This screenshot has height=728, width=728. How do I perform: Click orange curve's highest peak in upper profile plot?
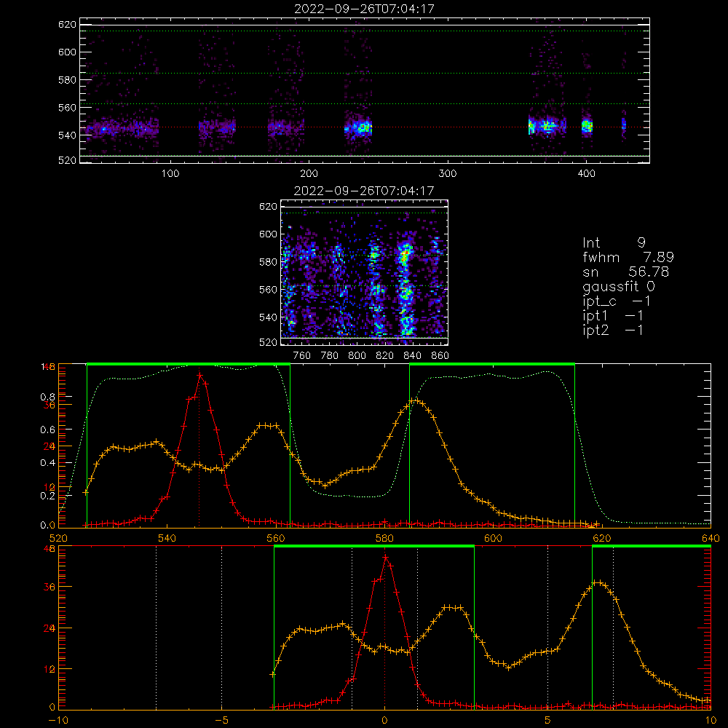point(416,400)
